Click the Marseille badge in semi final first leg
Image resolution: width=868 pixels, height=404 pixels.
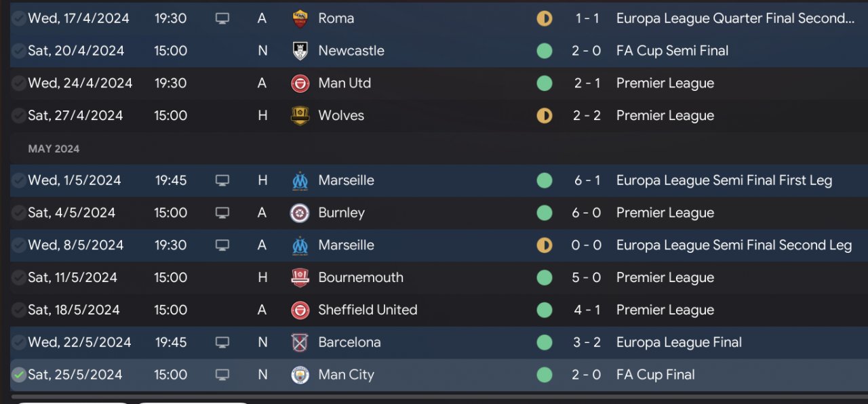click(300, 180)
